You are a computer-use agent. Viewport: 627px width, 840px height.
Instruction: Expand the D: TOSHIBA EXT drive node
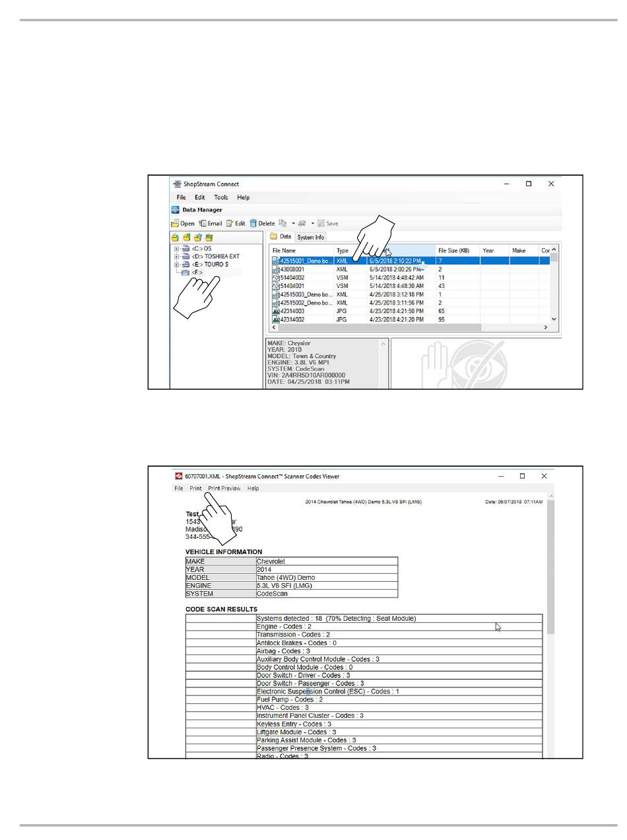pyautogui.click(x=177, y=256)
